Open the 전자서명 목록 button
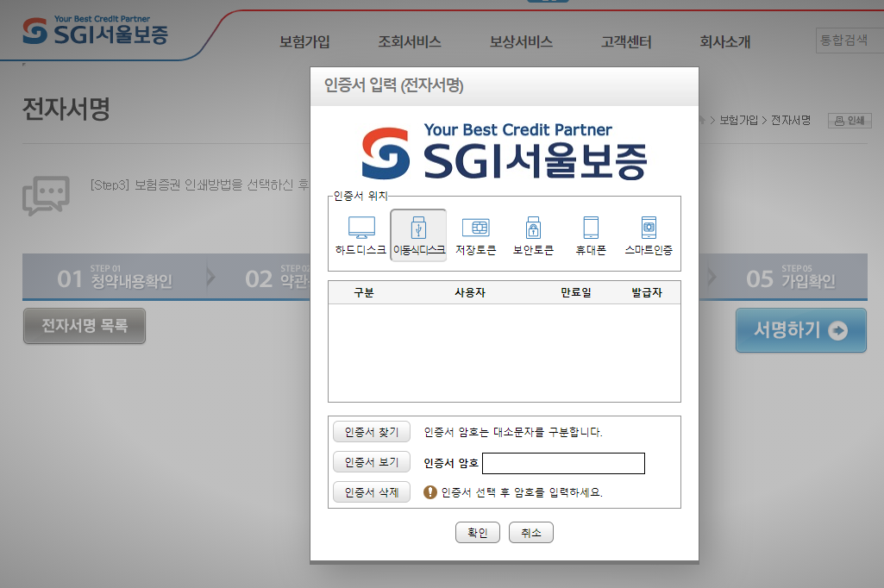884x588 pixels. (85, 326)
